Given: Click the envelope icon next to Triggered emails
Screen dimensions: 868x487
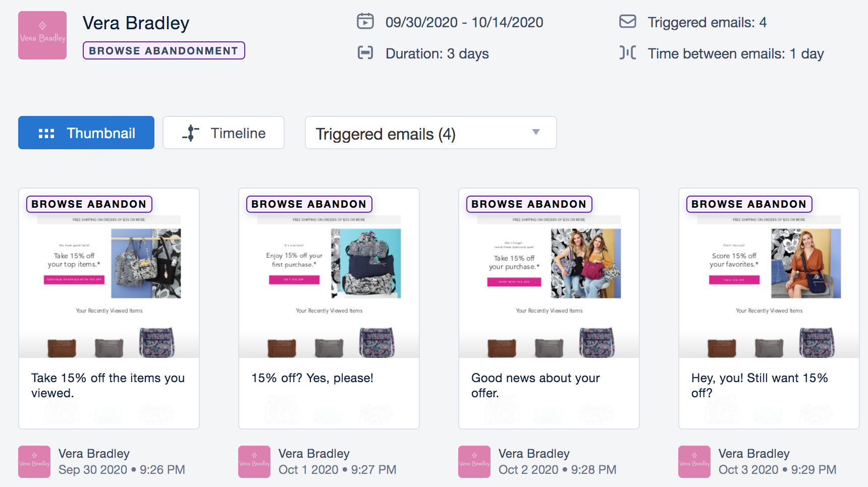Looking at the screenshot, I should click(x=628, y=22).
